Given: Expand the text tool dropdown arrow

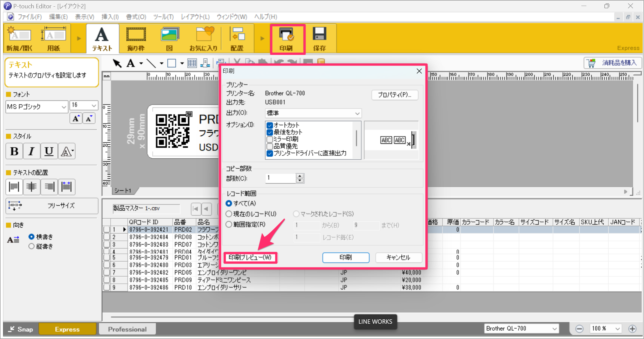Looking at the screenshot, I should [141, 63].
